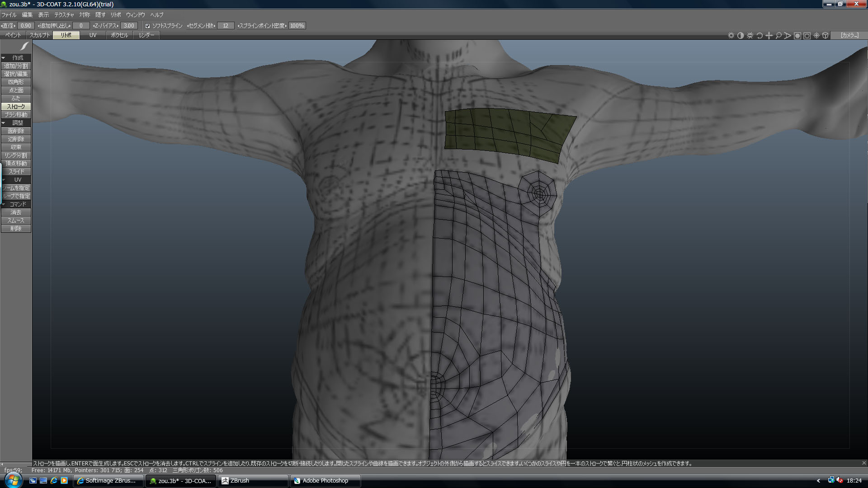
Task: Collapse the 調整 section
Action: click(4, 123)
